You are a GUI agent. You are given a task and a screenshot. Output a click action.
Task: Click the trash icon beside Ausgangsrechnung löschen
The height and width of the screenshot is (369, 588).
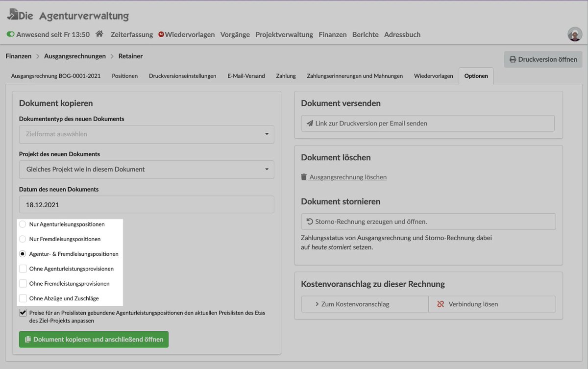coord(304,177)
